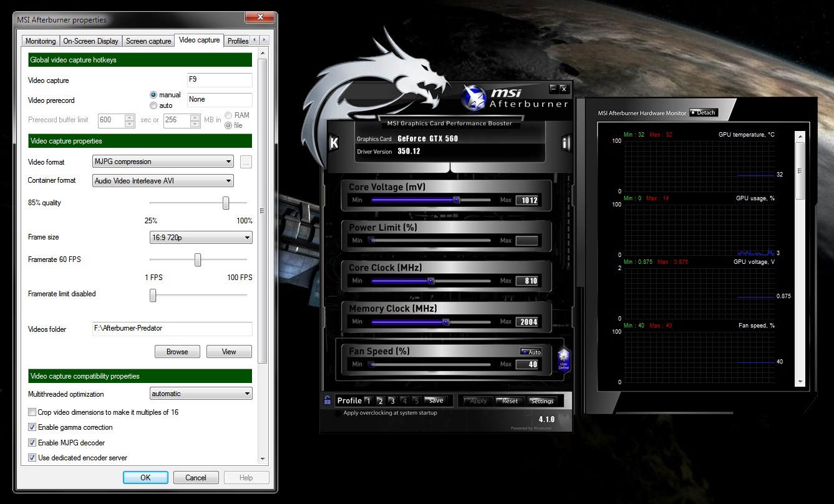Image resolution: width=834 pixels, height=504 pixels.
Task: Open the Multithreaded optimization dropdown
Action: point(201,394)
